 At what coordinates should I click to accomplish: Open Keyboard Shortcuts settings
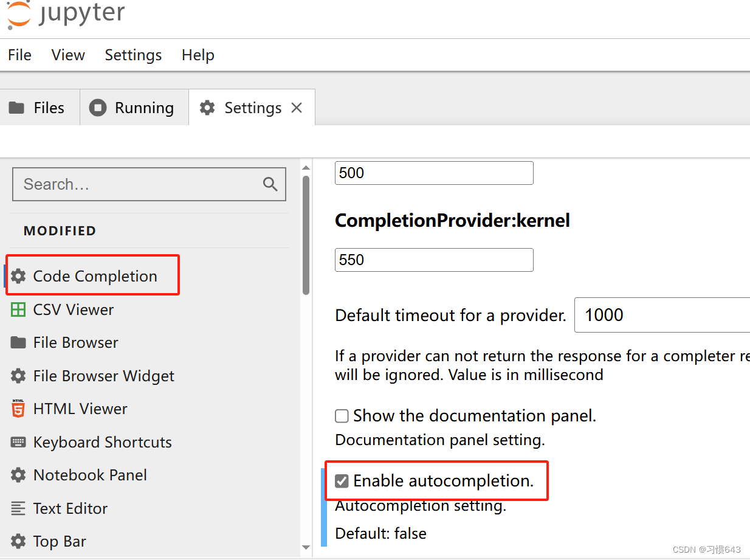pos(102,442)
